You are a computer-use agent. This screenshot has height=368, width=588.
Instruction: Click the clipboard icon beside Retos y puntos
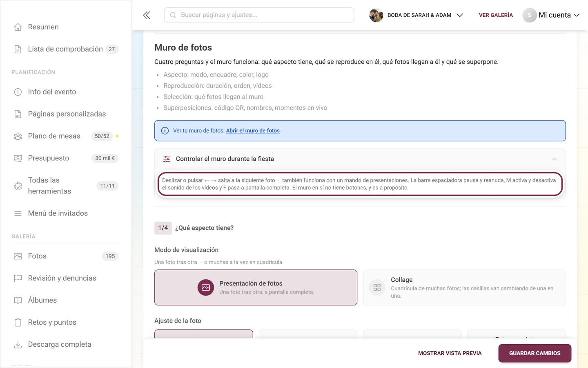18,323
